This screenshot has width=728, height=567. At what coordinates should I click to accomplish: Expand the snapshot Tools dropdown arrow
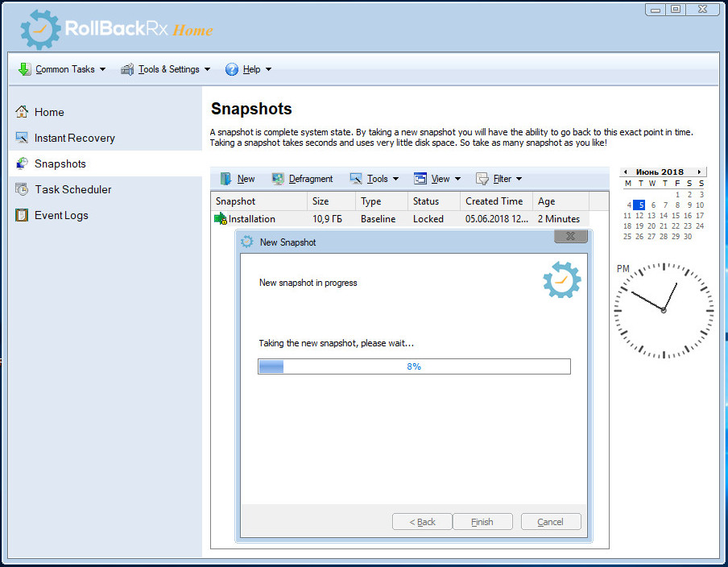pos(395,179)
